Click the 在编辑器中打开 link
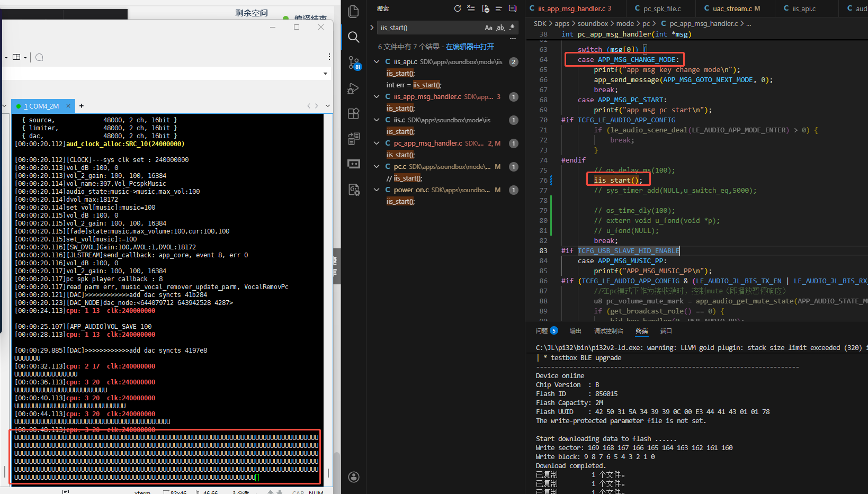The width and height of the screenshot is (868, 494). point(470,47)
